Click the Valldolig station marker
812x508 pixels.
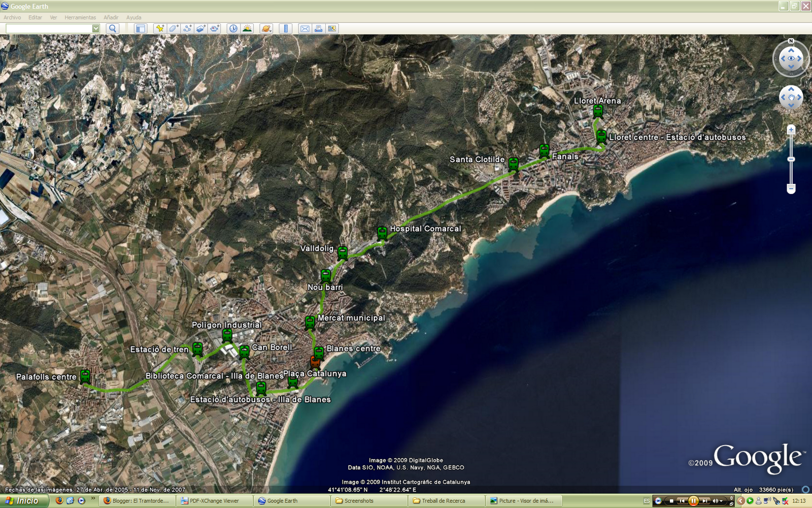343,252
